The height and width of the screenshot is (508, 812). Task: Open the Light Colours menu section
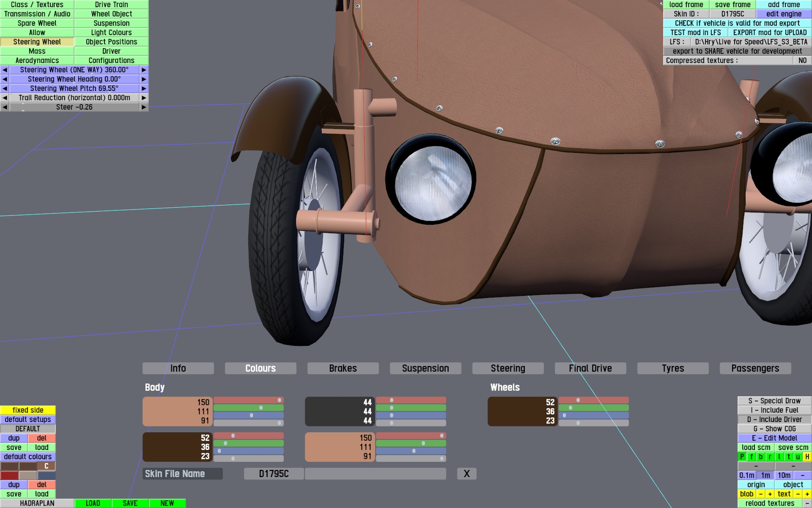(111, 33)
